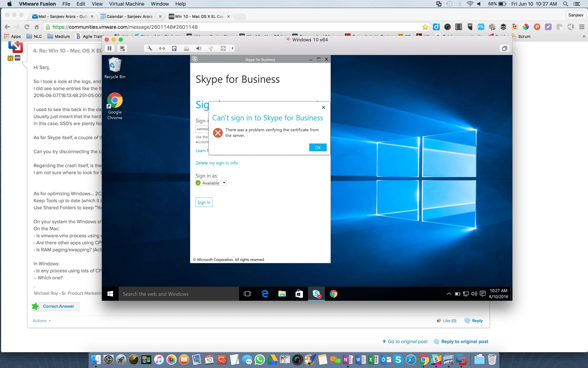The image size is (588, 368).
Task: Open WhatsApp from the Dock
Action: pos(260,360)
